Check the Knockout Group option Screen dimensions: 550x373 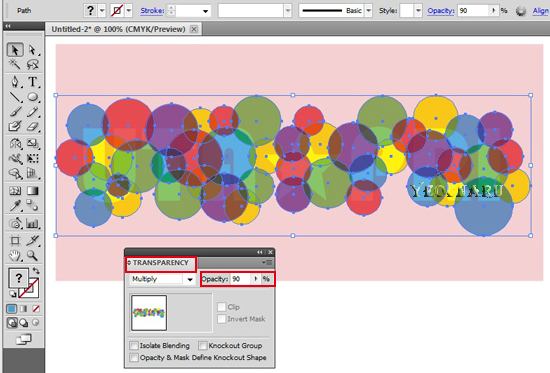(x=203, y=346)
